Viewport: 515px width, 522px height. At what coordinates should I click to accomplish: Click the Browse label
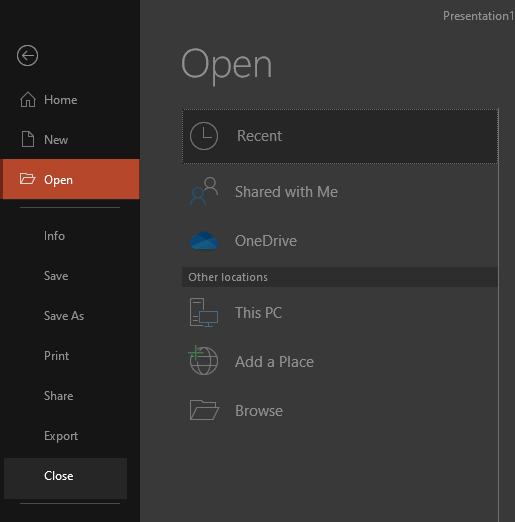(x=259, y=411)
